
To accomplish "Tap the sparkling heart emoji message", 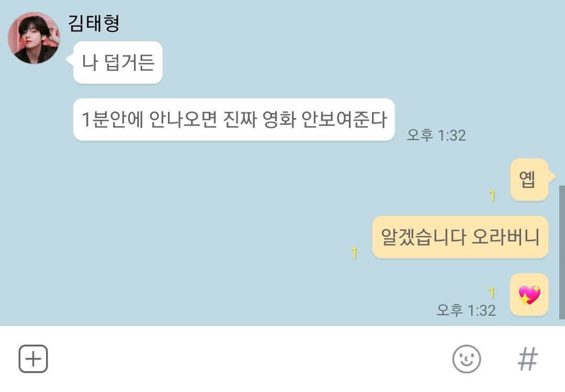I will click(x=529, y=294).
